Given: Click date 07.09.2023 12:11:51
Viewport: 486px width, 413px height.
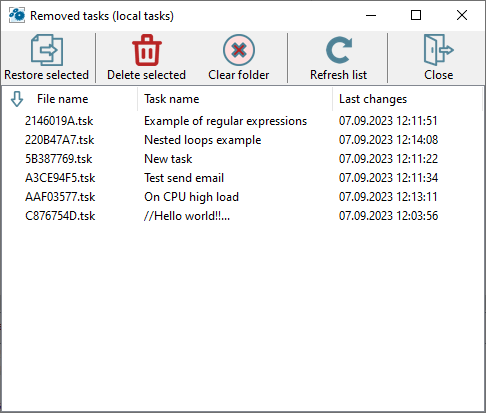Looking at the screenshot, I should [x=388, y=121].
